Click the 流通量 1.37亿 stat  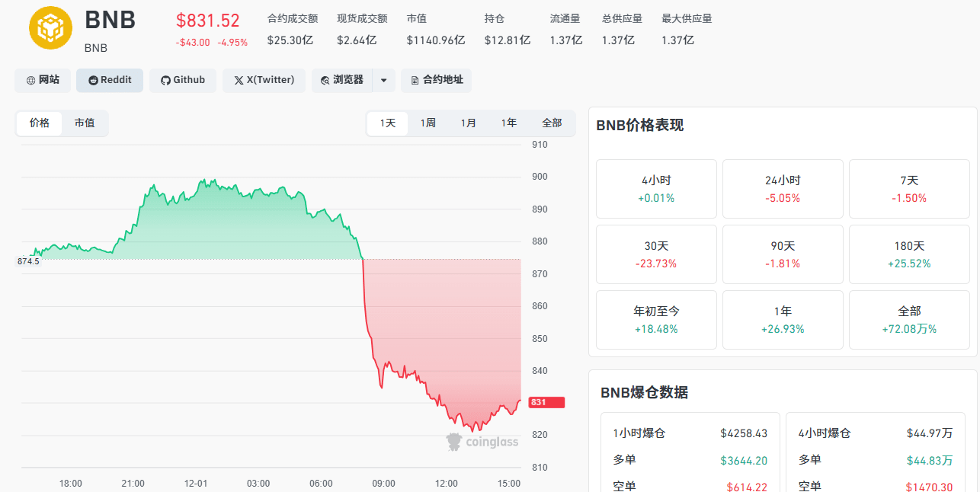565,29
